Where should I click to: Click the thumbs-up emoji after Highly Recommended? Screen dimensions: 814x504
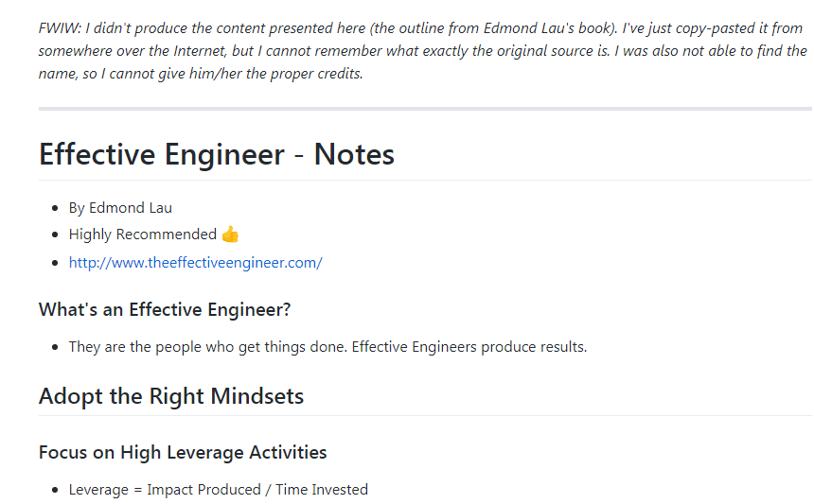[x=230, y=235]
